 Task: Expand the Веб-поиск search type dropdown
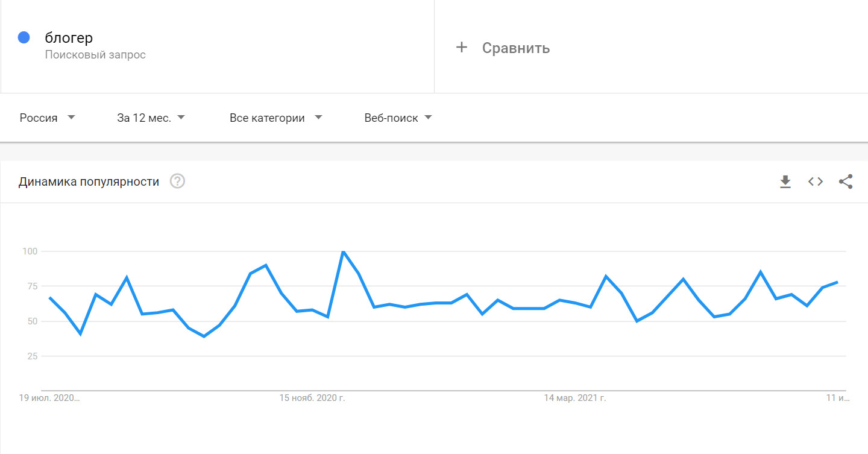point(398,118)
